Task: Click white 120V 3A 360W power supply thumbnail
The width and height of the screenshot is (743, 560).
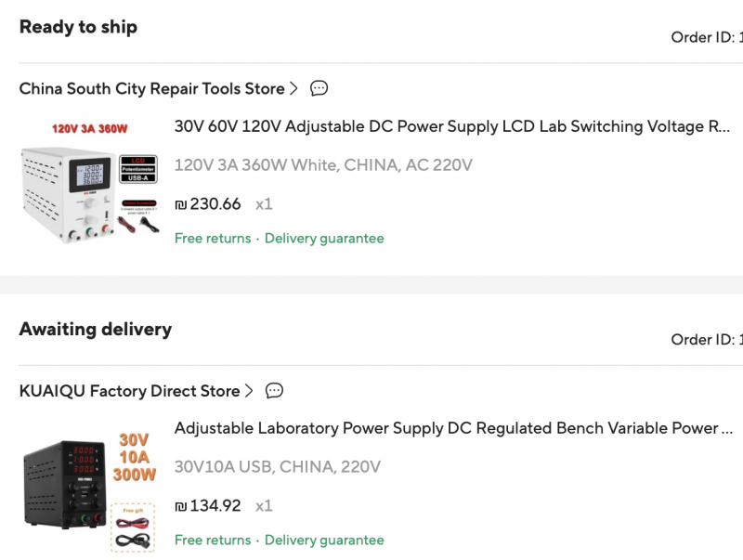Action: (89, 182)
